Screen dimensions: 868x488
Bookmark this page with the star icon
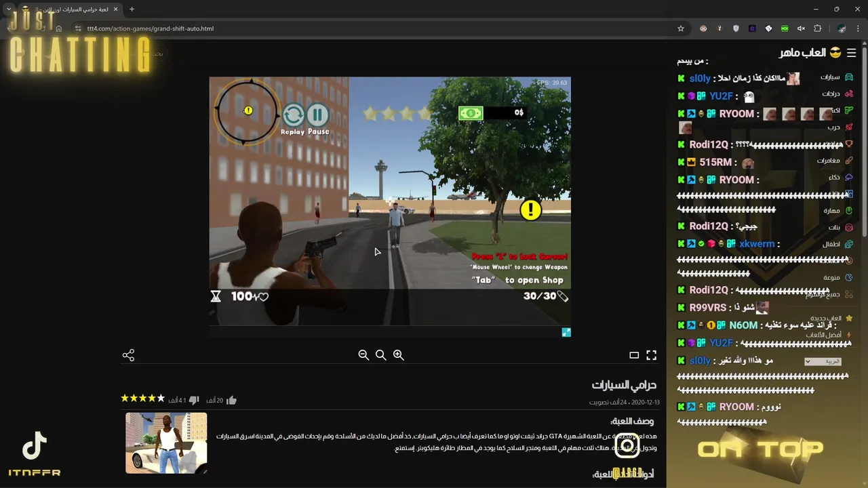point(681,28)
